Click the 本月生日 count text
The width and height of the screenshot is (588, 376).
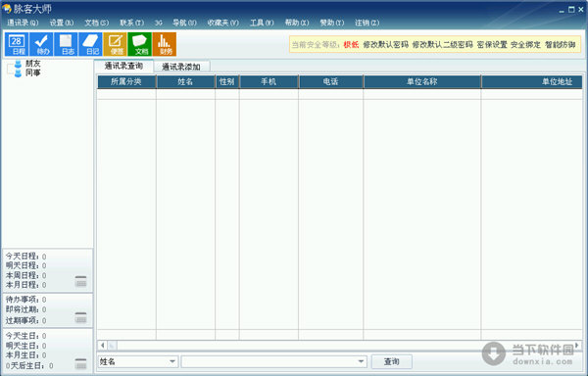(x=25, y=355)
